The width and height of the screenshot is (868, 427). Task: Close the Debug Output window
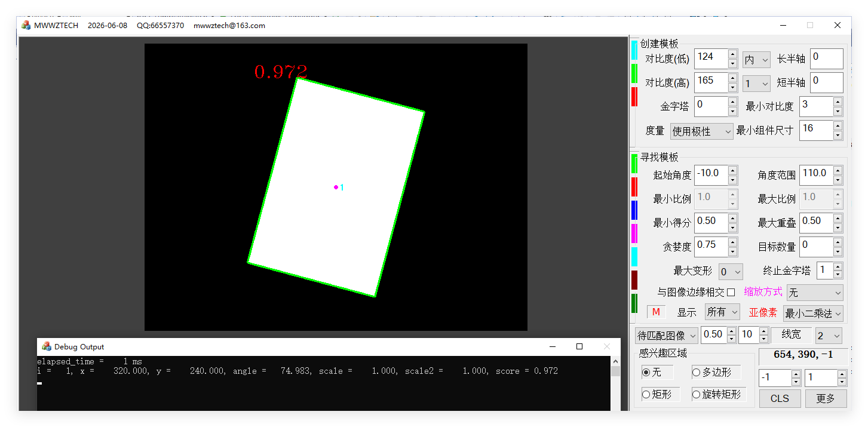click(606, 346)
